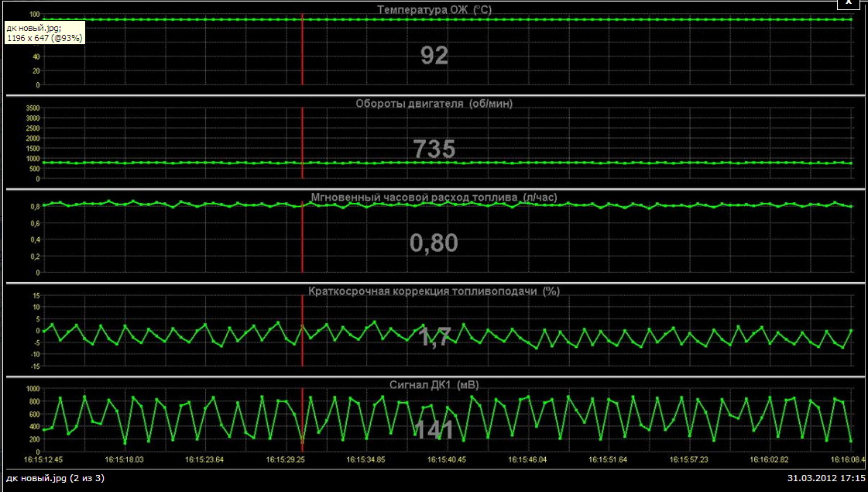Click the coolant temperature value 92
Screen dimensions: 868x492
click(x=434, y=56)
